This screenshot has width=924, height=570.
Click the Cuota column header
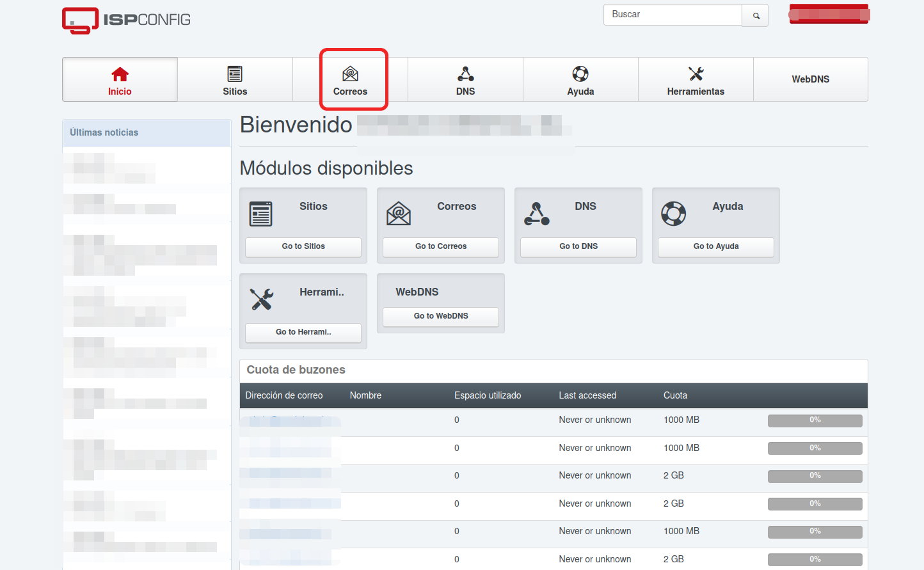(675, 395)
